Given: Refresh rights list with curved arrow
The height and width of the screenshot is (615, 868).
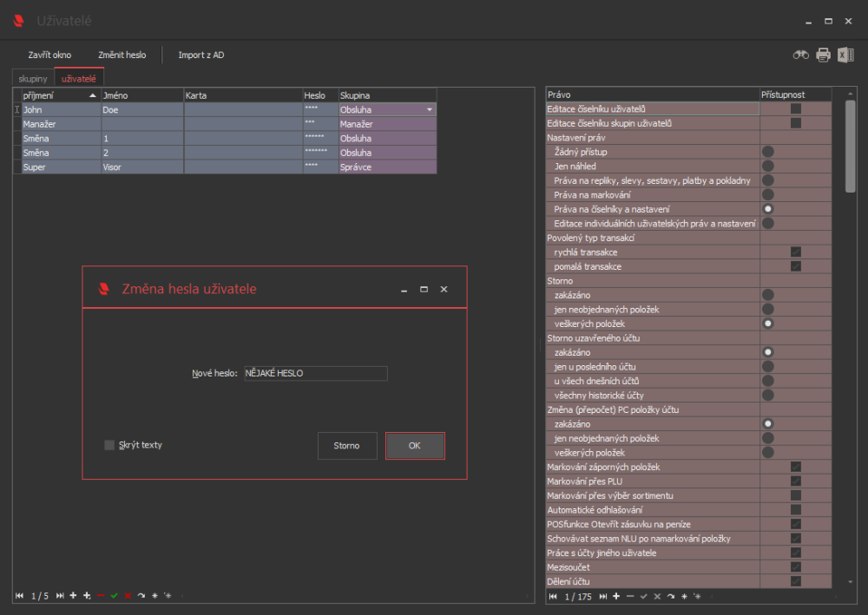Looking at the screenshot, I should [671, 596].
